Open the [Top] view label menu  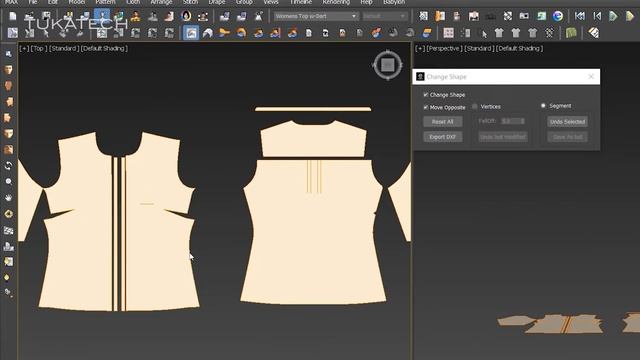38,48
